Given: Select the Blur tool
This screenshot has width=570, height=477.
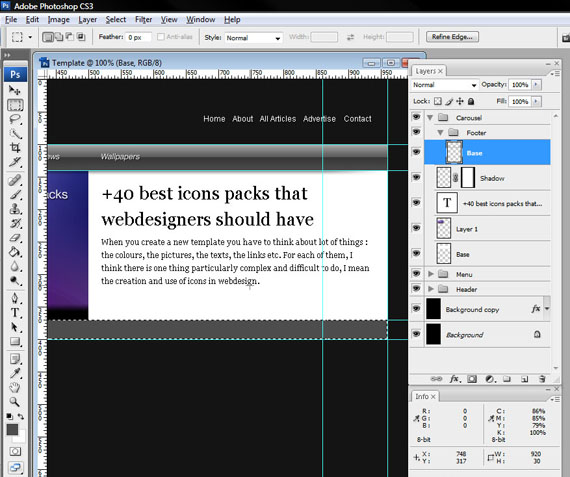Looking at the screenshot, I should pos(15,266).
